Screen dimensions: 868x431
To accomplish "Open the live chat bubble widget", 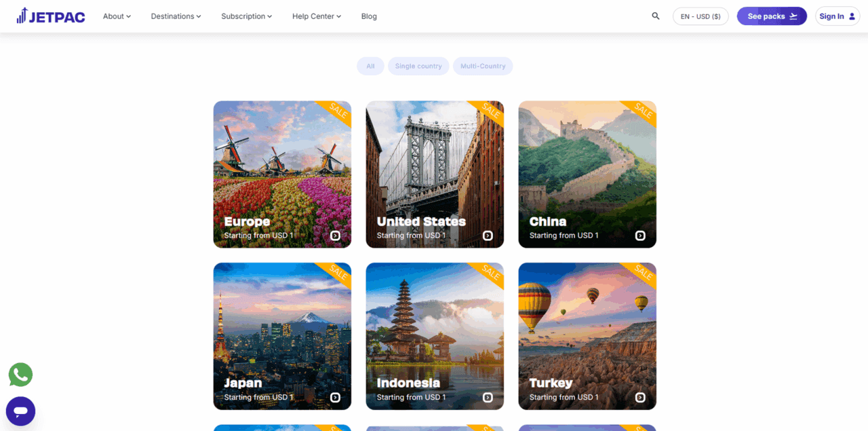I will (20, 411).
